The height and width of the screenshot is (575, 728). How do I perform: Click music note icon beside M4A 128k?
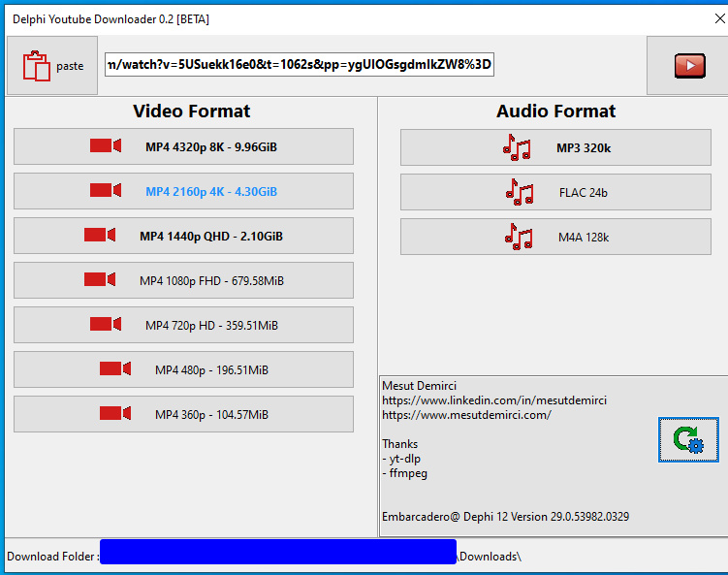[517, 237]
